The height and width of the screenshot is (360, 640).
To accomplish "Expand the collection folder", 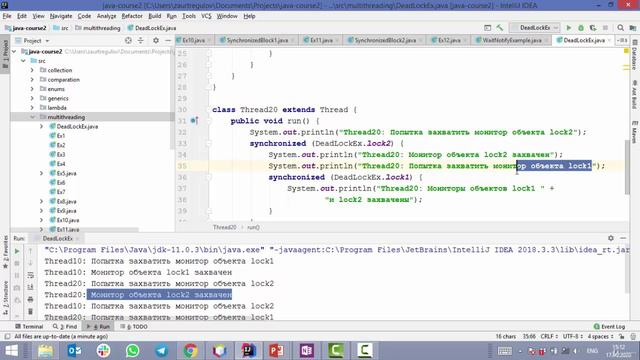I will tap(32, 70).
